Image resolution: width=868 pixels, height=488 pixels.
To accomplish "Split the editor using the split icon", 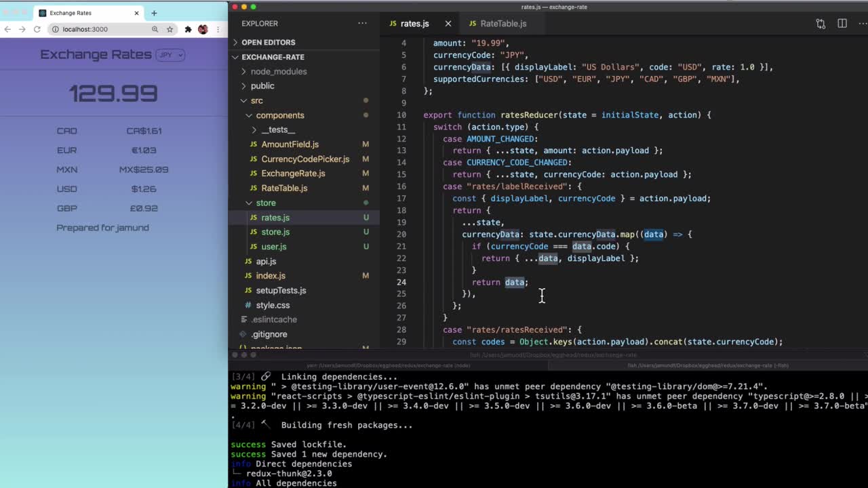I will 842,23.
